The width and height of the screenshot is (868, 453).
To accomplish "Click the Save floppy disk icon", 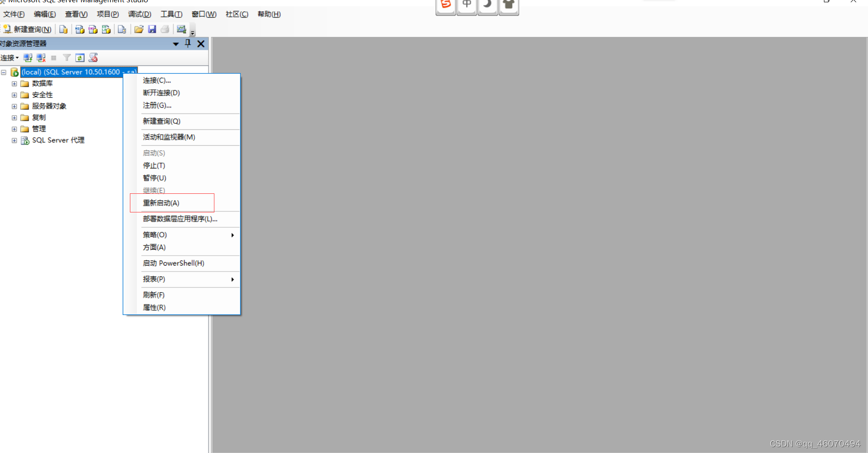I will click(x=152, y=30).
